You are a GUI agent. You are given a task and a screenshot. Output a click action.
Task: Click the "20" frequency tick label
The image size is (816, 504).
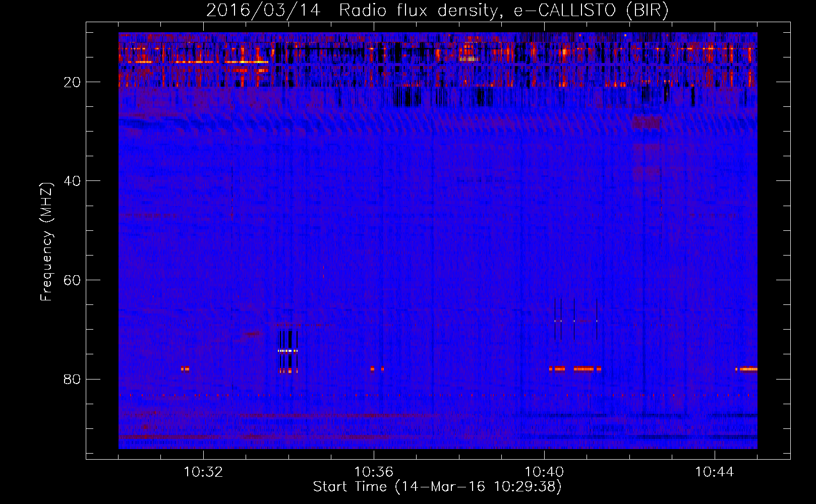pos(73,82)
